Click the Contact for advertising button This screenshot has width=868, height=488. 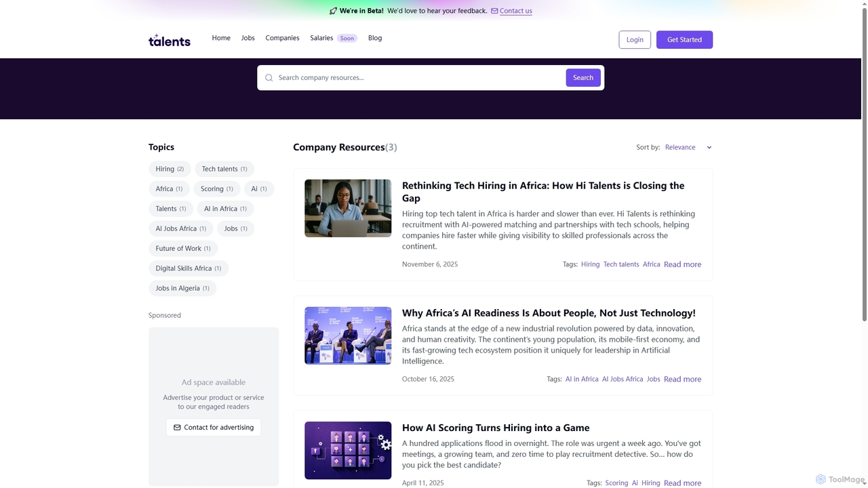pyautogui.click(x=214, y=428)
